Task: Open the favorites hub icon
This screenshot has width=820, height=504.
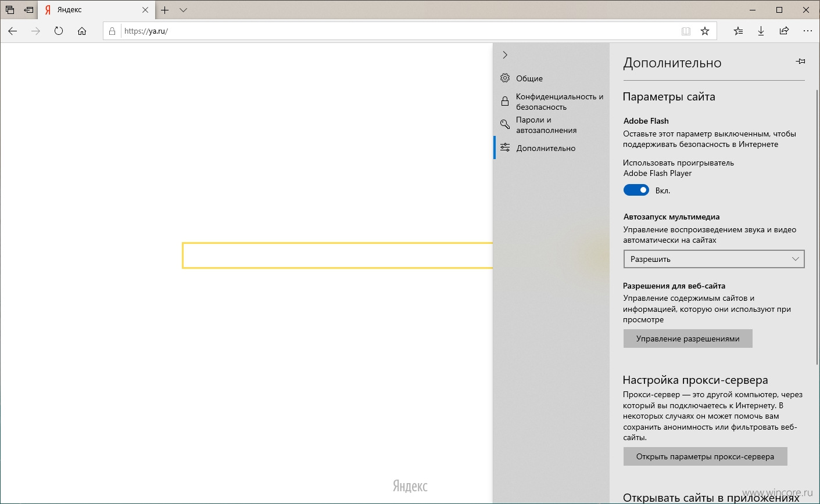Action: (x=738, y=31)
